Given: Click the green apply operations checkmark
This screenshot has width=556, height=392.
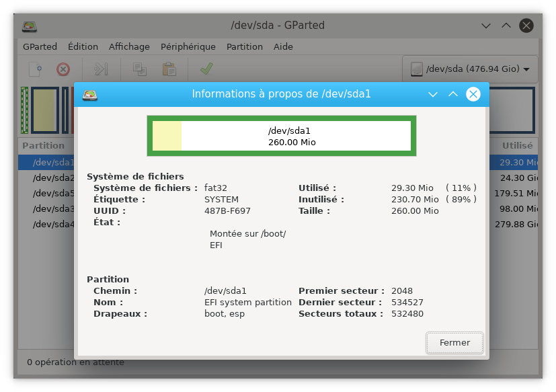Looking at the screenshot, I should (206, 69).
